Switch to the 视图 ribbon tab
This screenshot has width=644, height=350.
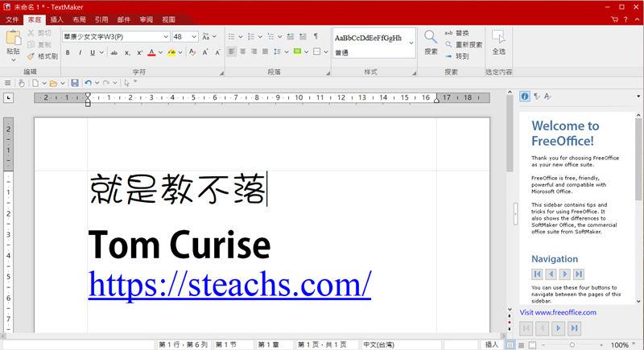(x=168, y=19)
